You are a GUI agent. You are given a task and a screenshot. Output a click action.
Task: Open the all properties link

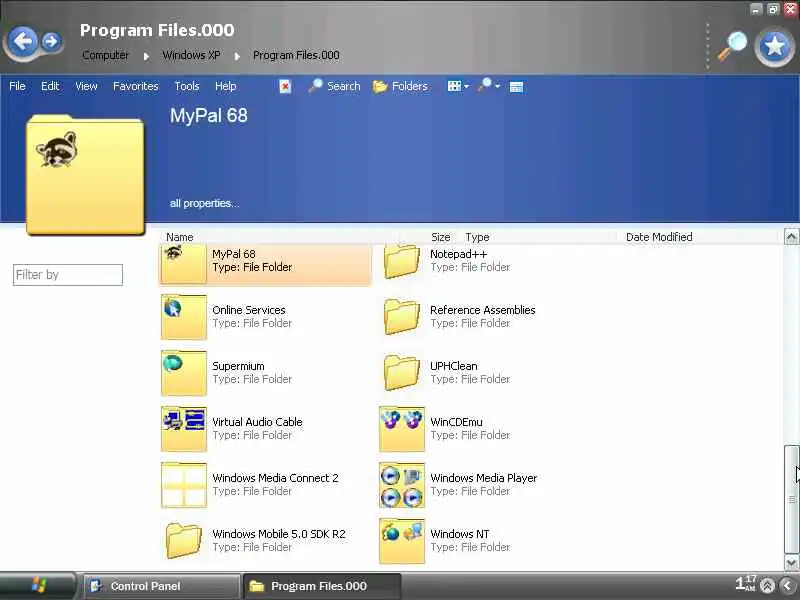204,203
